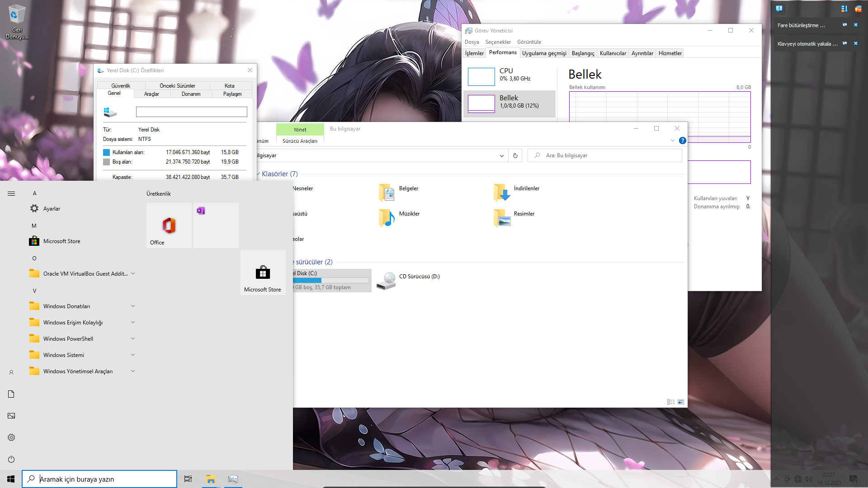Disable Klavyeyi otomatik yakala message from showing again
Screen dimensions: 868x488
844,43
